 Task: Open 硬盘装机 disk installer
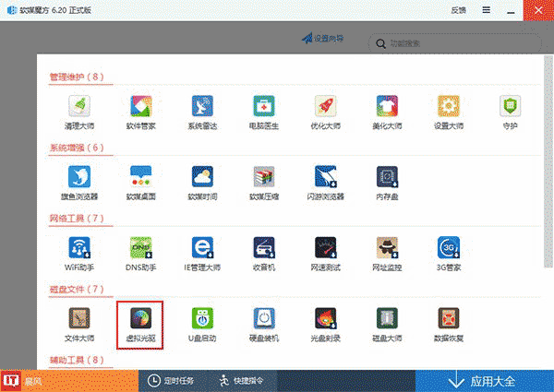264,325
